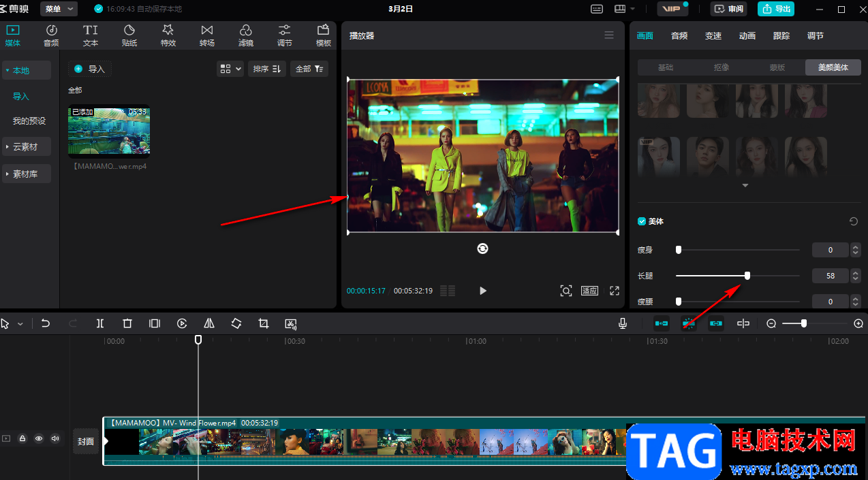Open the 模板 templates panel
The width and height of the screenshot is (868, 480).
(x=324, y=35)
